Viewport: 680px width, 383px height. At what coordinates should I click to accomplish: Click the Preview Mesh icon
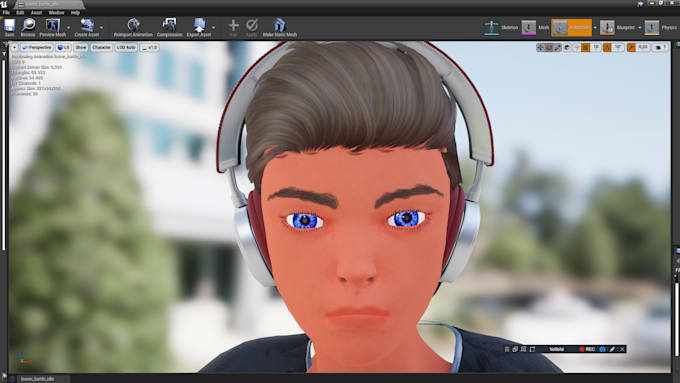[x=53, y=25]
